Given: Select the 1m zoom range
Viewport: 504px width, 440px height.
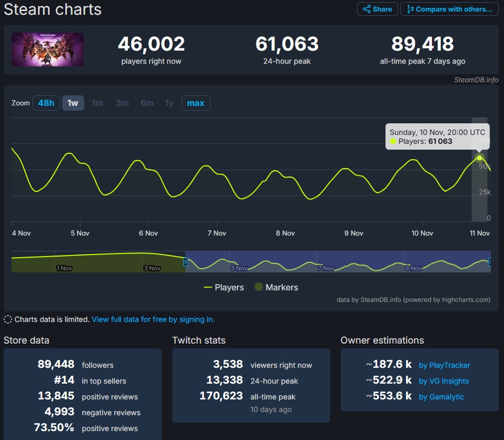Looking at the screenshot, I should click(x=97, y=103).
